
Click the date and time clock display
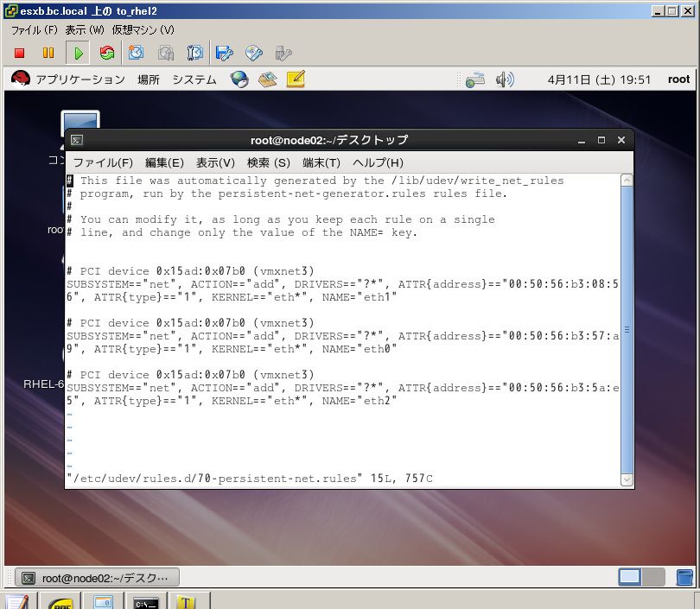(599, 79)
